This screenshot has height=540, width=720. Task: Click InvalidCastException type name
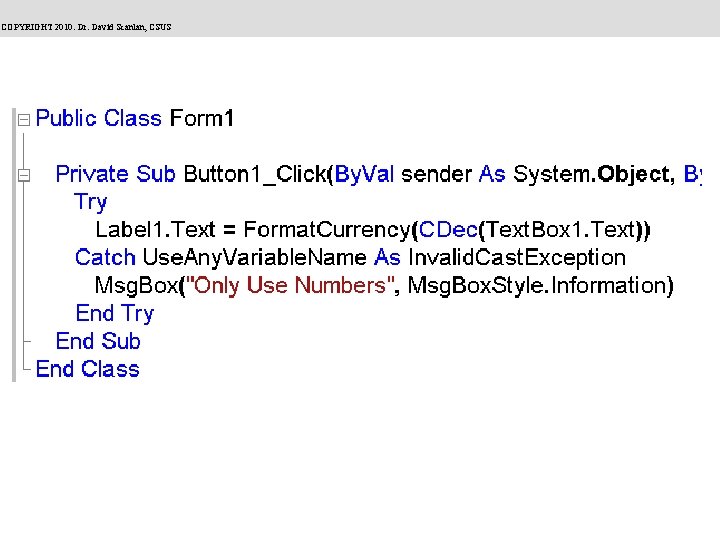(x=517, y=258)
